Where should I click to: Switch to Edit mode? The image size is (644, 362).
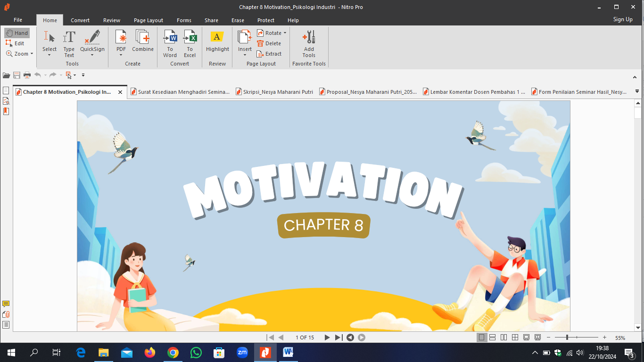[x=15, y=43]
